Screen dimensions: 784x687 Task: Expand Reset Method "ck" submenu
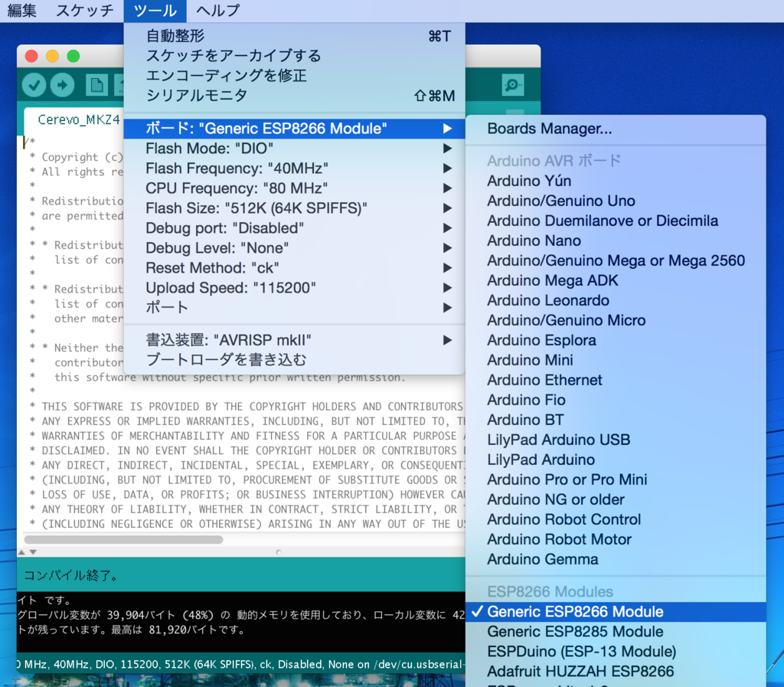295,268
